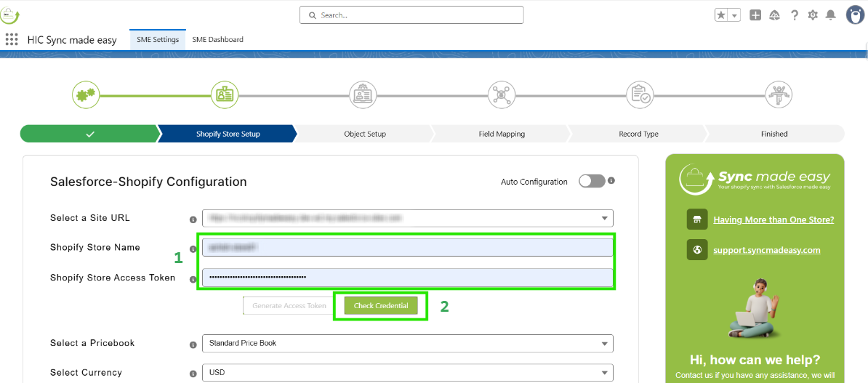868x383 pixels.
Task: Click the Search input box
Action: [411, 15]
